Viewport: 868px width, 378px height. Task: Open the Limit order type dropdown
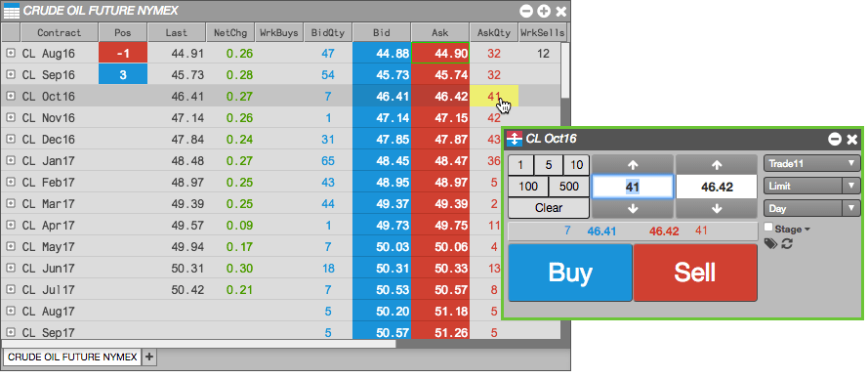[811, 186]
